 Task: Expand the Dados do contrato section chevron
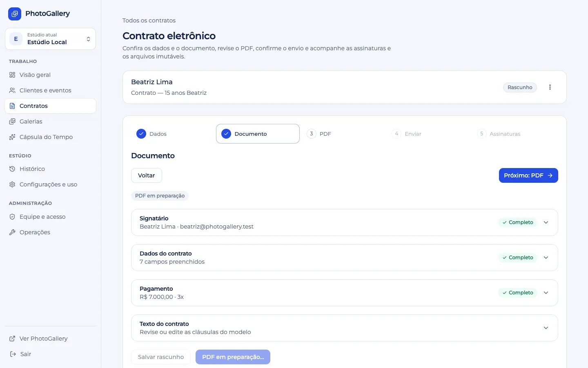point(546,258)
